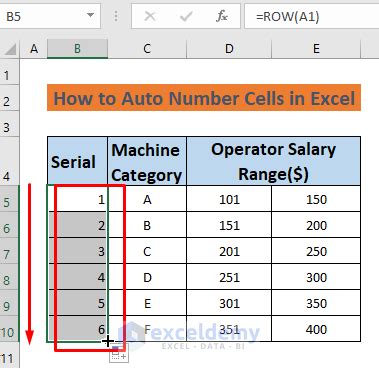This screenshot has height=368, width=379.
Task: Select machine category cell E in row 9
Action: tap(147, 303)
